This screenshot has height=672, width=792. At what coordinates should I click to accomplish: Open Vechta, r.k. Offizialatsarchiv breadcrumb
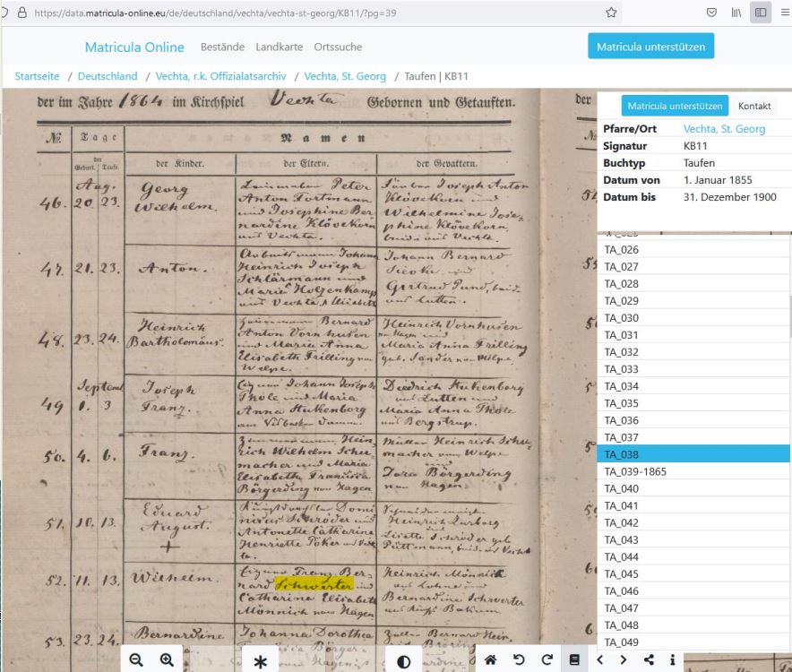tap(220, 76)
